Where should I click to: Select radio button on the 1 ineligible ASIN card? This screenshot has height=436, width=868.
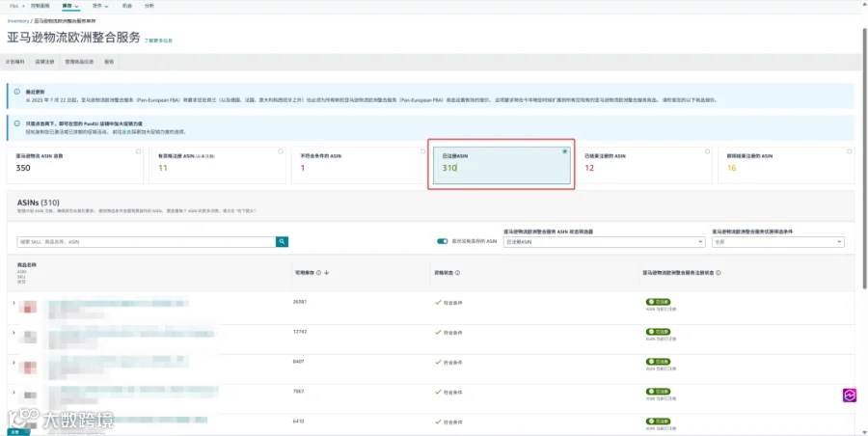pyautogui.click(x=423, y=151)
